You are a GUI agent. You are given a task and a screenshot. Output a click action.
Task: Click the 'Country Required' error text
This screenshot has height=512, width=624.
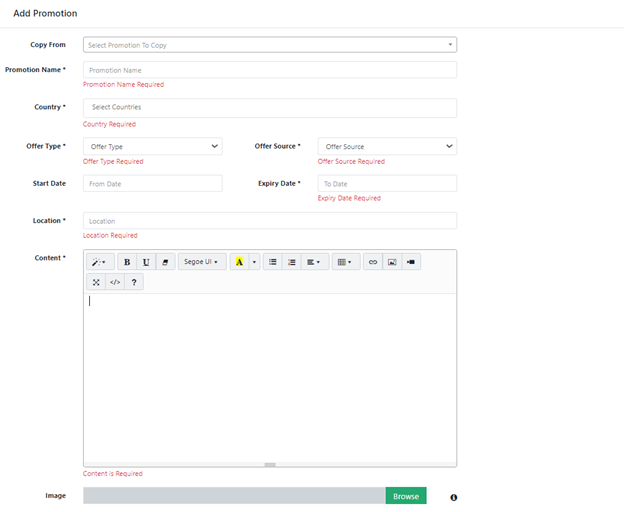coord(109,124)
